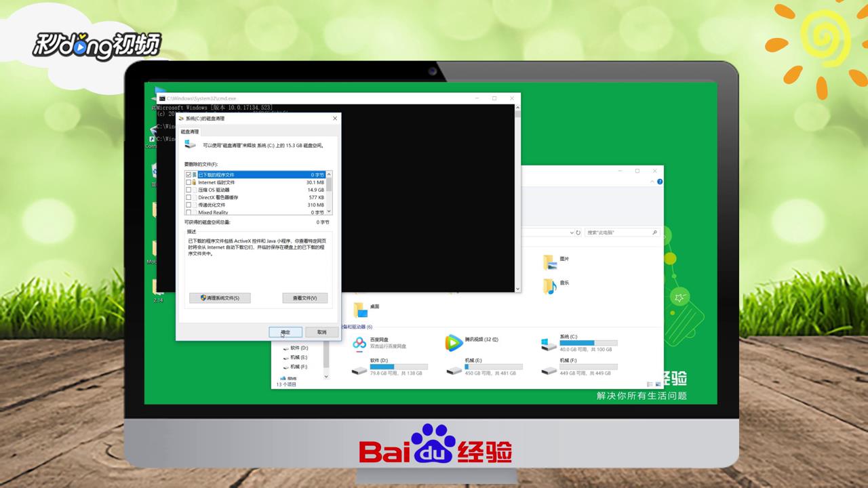Open the 音乐 folder icon
Viewport: 868px width, 488px height.
549,286
